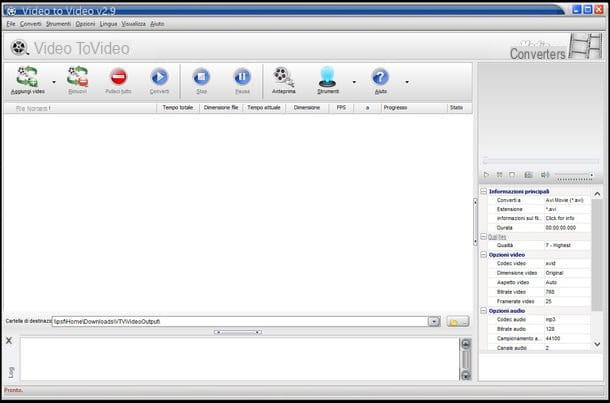Click the Strumenti toolbar icon
610x403 pixels.
tap(328, 76)
